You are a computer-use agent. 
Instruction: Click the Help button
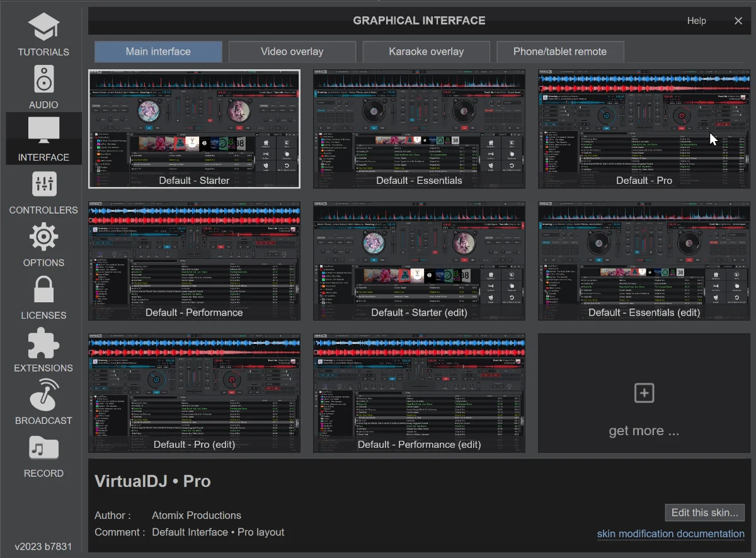click(696, 21)
